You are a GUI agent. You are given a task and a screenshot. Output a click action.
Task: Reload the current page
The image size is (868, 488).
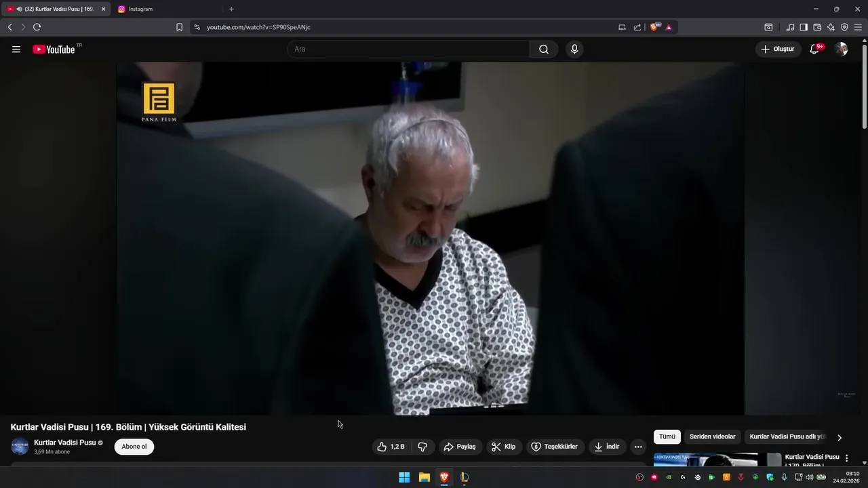[x=37, y=27]
